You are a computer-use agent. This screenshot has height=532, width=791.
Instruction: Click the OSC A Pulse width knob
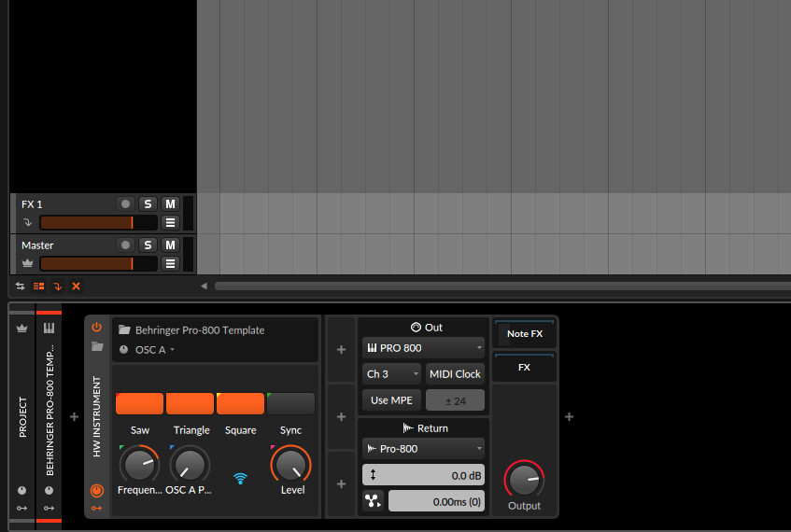tap(190, 465)
